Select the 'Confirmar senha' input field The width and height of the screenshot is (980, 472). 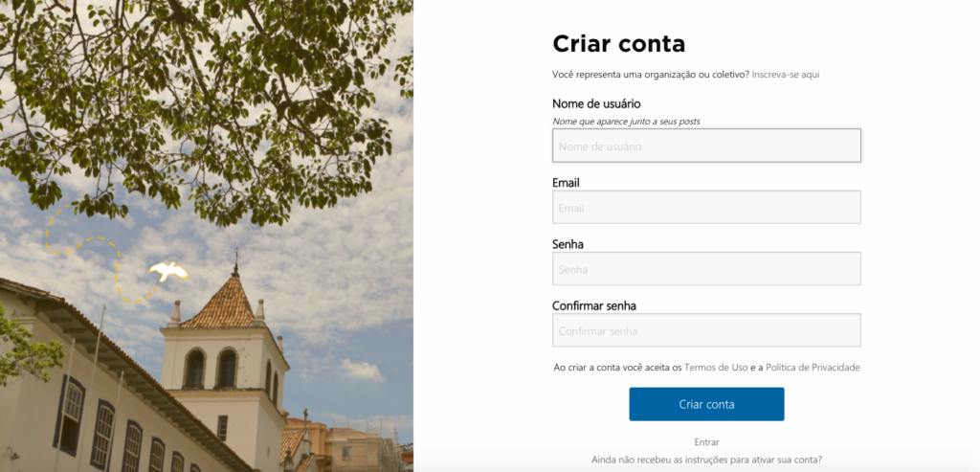pyautogui.click(x=706, y=330)
